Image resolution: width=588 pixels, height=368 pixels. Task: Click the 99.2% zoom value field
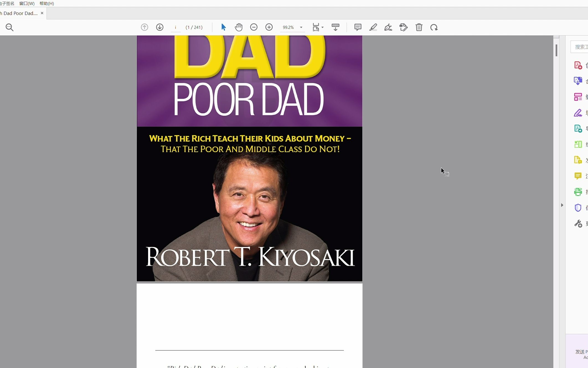tap(288, 27)
